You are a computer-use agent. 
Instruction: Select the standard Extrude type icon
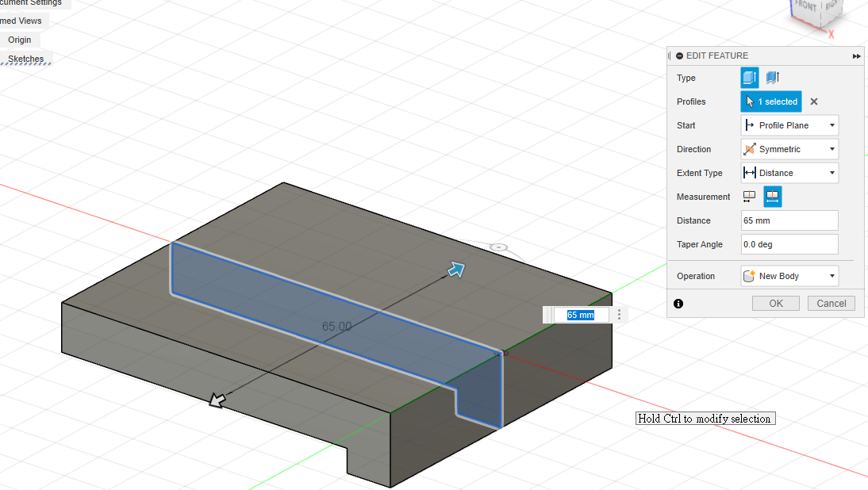pyautogui.click(x=750, y=78)
